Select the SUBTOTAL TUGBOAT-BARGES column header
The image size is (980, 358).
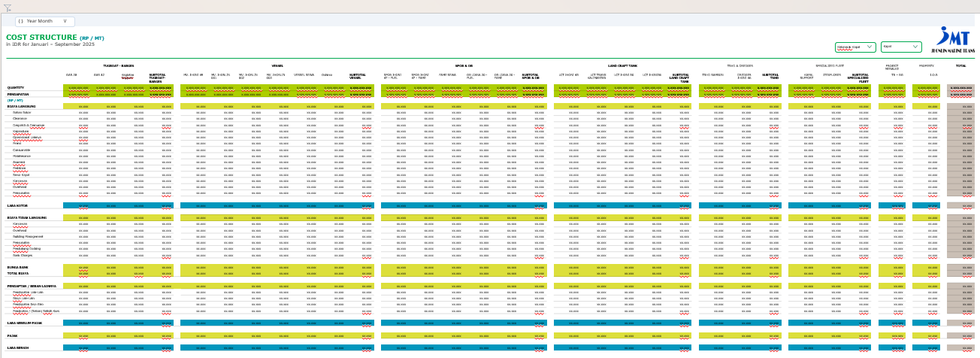coord(157,77)
